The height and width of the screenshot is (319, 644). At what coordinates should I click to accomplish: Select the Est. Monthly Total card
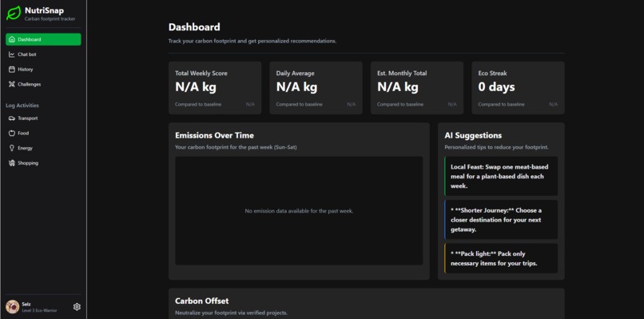(417, 88)
